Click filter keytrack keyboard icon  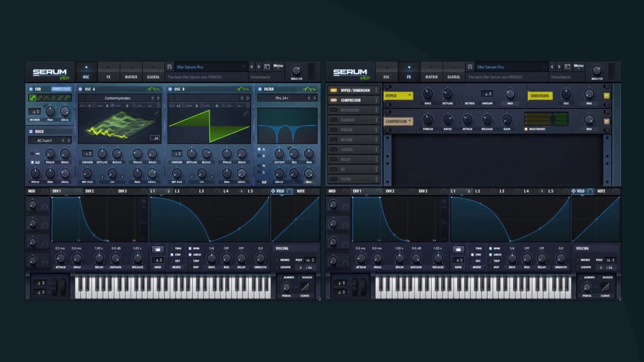(264, 182)
